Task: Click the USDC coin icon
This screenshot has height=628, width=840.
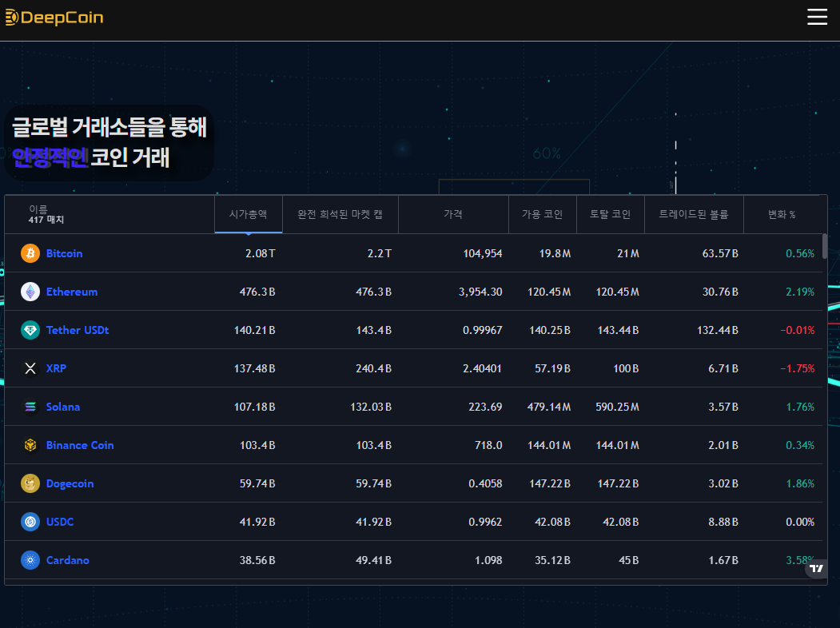Action: pos(30,522)
